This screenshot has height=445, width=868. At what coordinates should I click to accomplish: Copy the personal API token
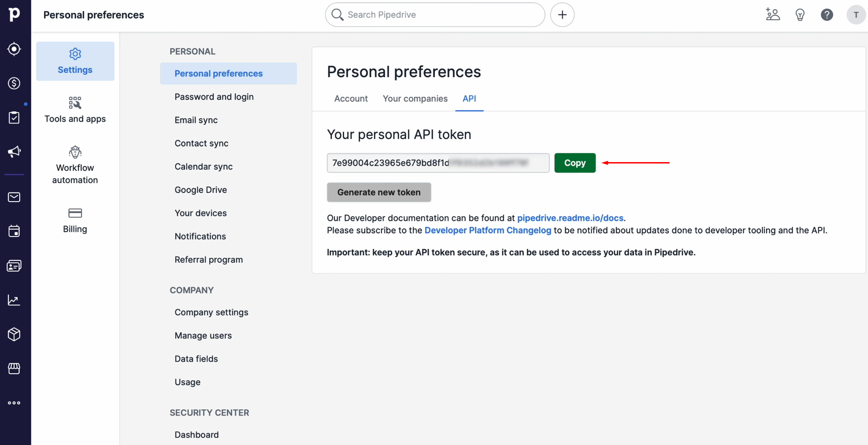click(x=575, y=163)
